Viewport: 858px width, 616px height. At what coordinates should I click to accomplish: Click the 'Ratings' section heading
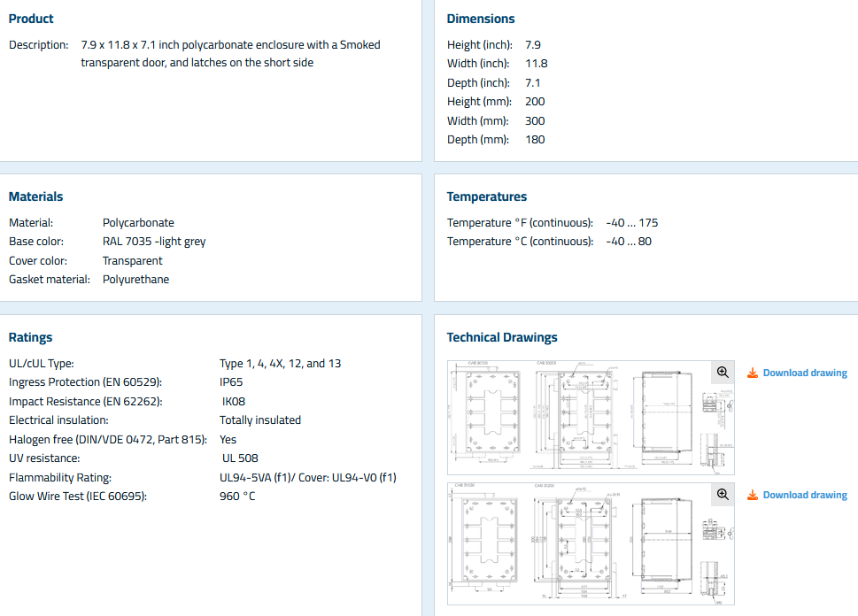(x=30, y=337)
